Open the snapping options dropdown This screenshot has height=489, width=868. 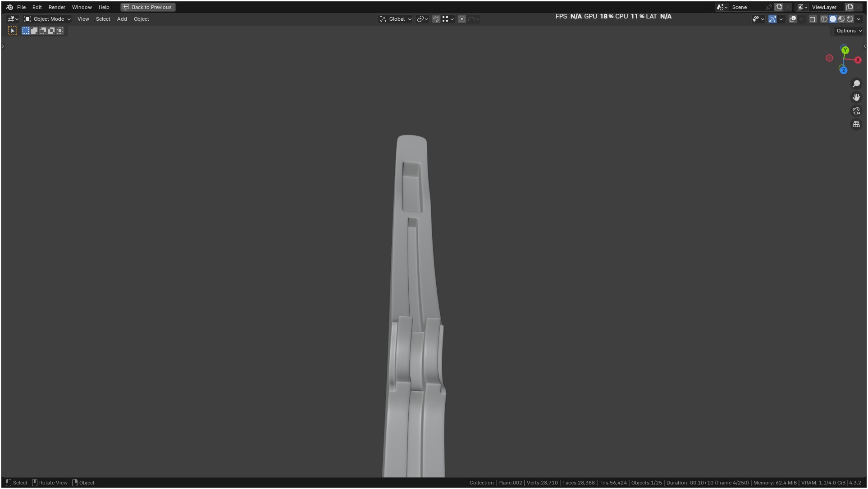(x=448, y=19)
